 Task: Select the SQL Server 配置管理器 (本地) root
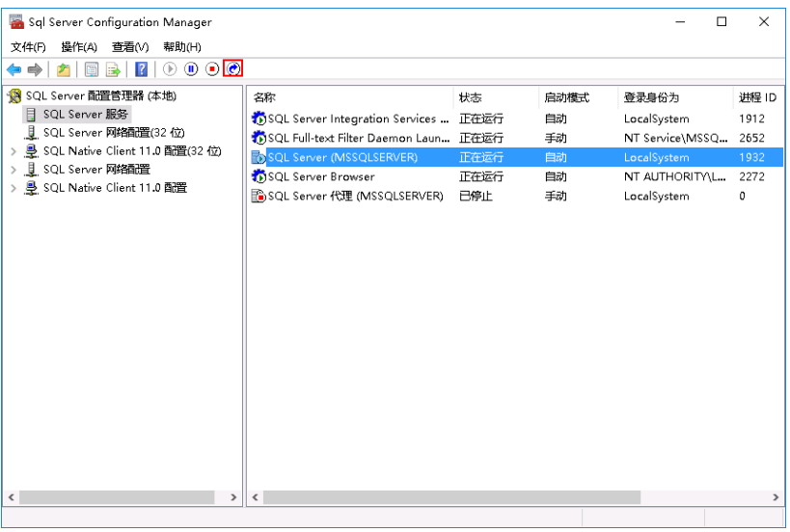101,95
